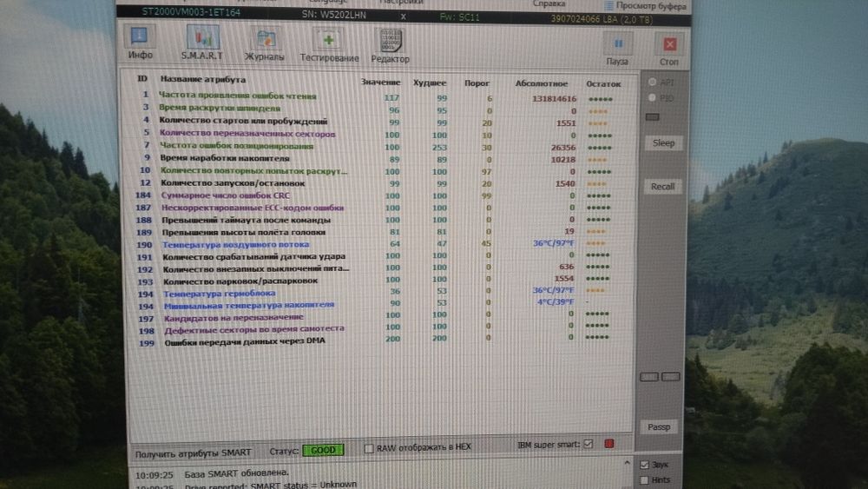The height and width of the screenshot is (489, 868).
Task: Open Просмотр буфера buffer view
Action: [x=645, y=6]
